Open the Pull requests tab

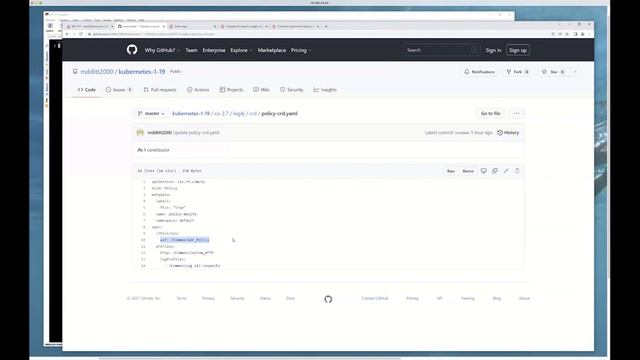[160, 90]
